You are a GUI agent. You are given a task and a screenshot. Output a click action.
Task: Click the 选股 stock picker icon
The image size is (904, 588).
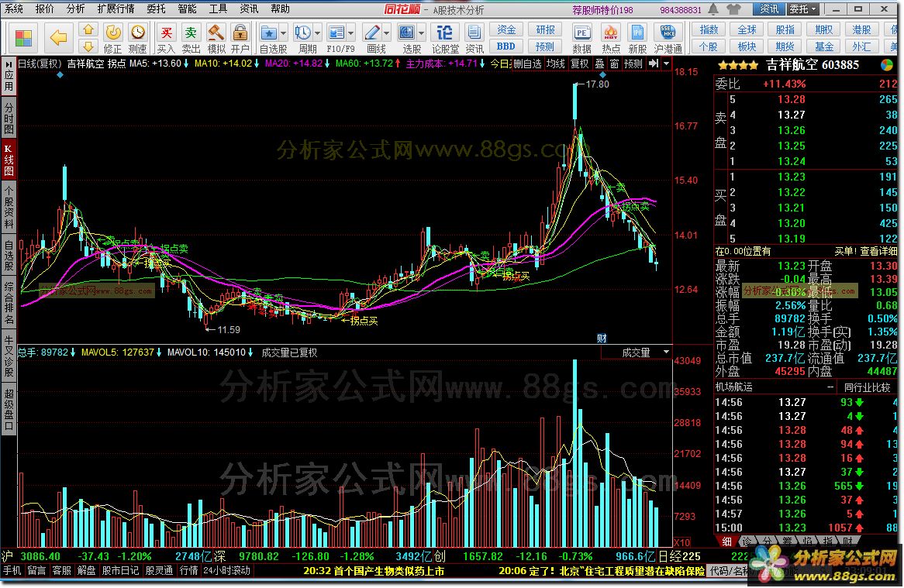coord(407,33)
